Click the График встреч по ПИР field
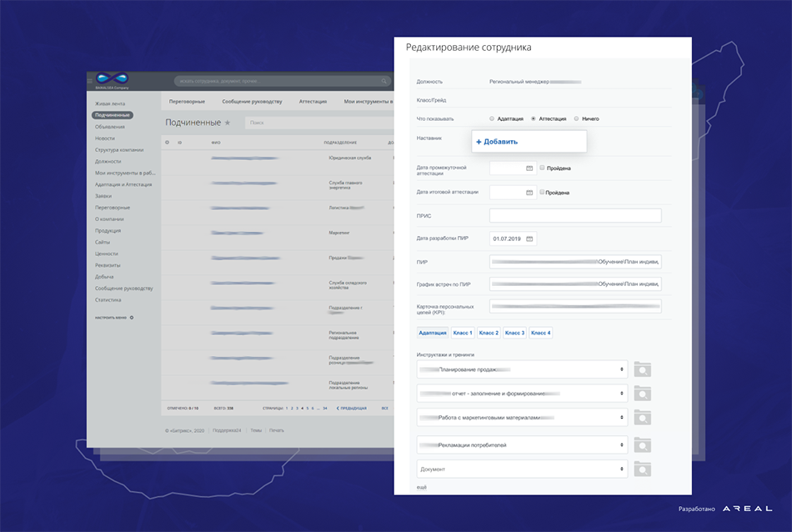 (x=575, y=284)
